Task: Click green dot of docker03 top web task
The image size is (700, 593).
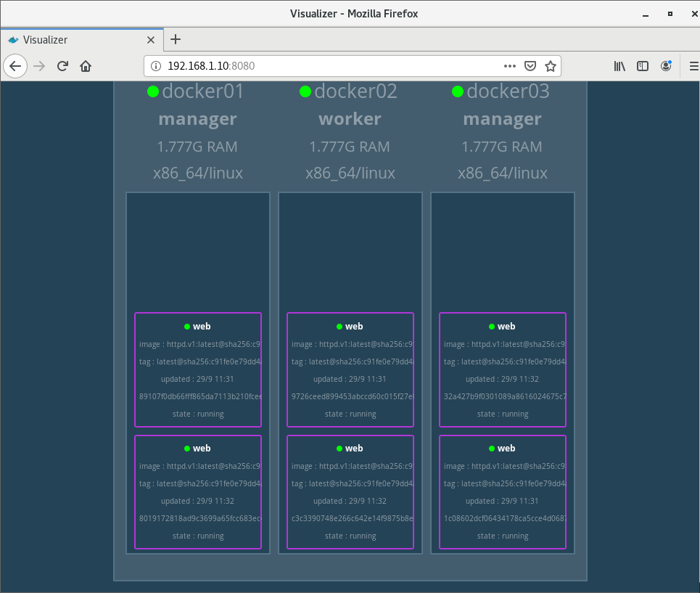Action: pyautogui.click(x=492, y=327)
